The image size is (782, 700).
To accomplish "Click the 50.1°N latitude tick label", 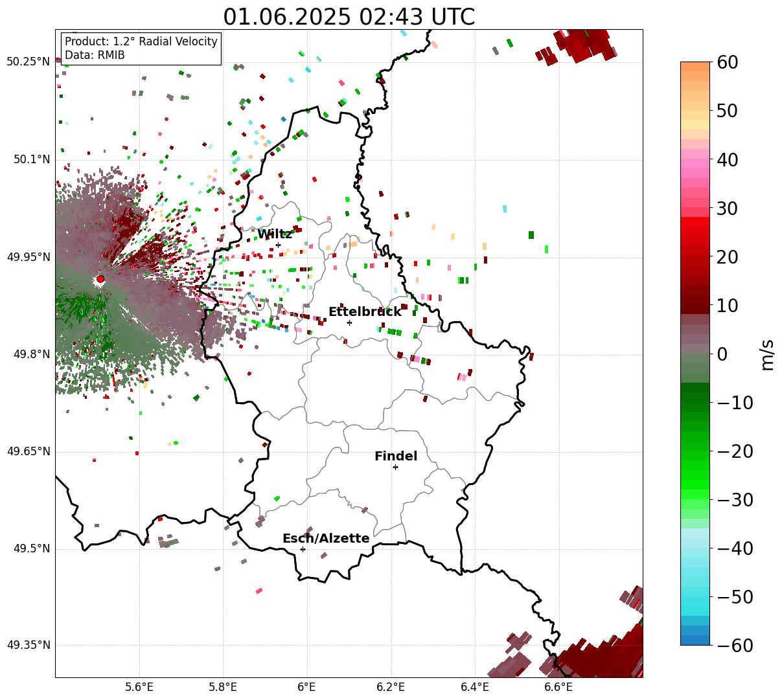I will tap(31, 159).
